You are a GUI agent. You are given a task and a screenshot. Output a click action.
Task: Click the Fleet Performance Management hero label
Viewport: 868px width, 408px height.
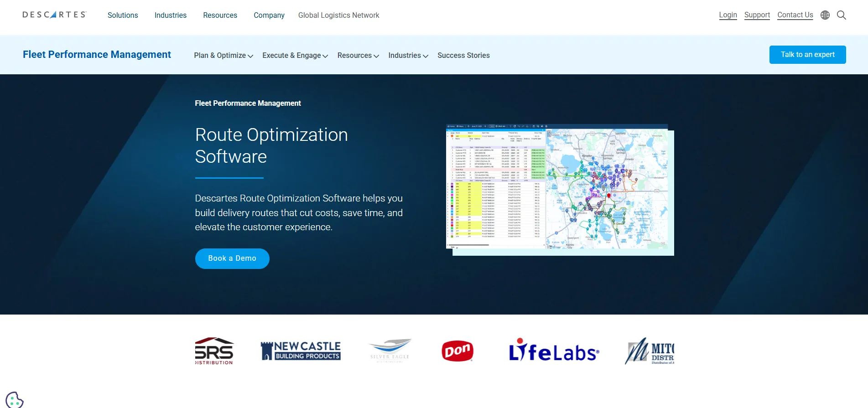(x=248, y=103)
